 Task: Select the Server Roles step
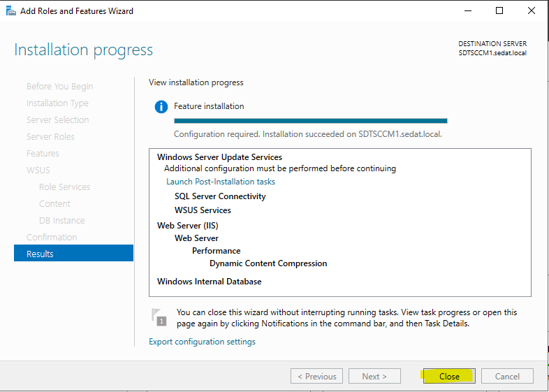pyautogui.click(x=50, y=137)
